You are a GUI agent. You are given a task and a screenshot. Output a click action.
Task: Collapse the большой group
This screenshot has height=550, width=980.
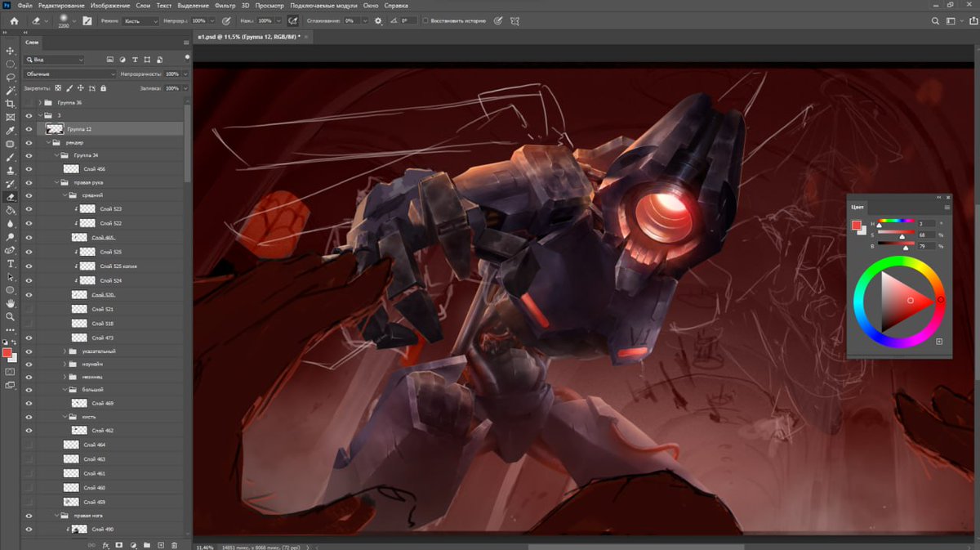[x=64, y=390]
